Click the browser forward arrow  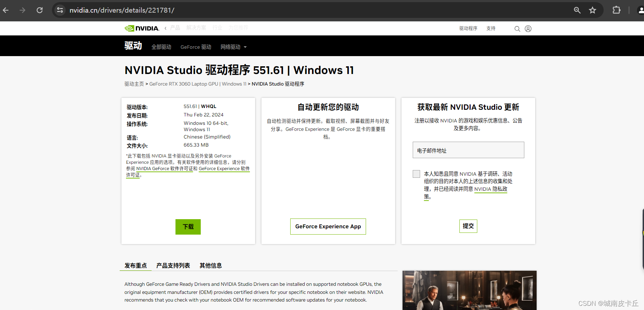pyautogui.click(x=22, y=10)
